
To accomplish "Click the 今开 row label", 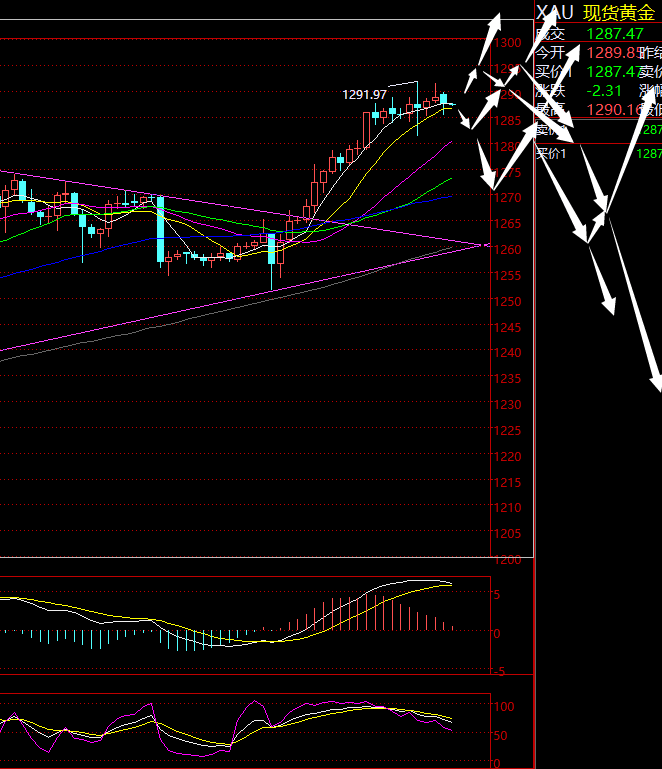I will pos(550,52).
